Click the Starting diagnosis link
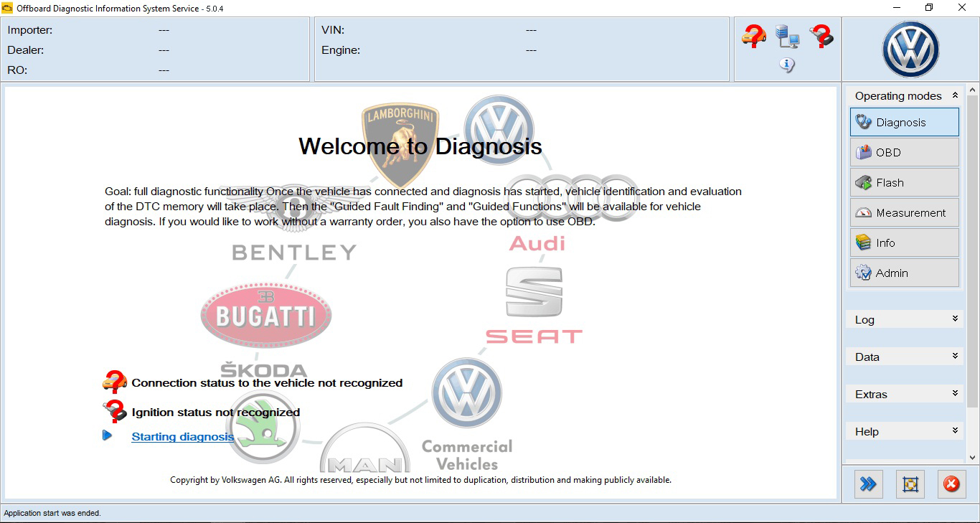The width and height of the screenshot is (980, 523). (182, 436)
